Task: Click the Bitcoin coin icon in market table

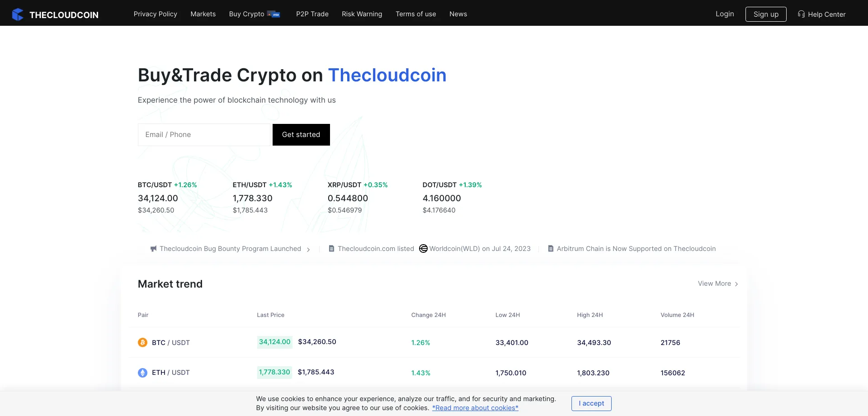Action: (x=142, y=342)
